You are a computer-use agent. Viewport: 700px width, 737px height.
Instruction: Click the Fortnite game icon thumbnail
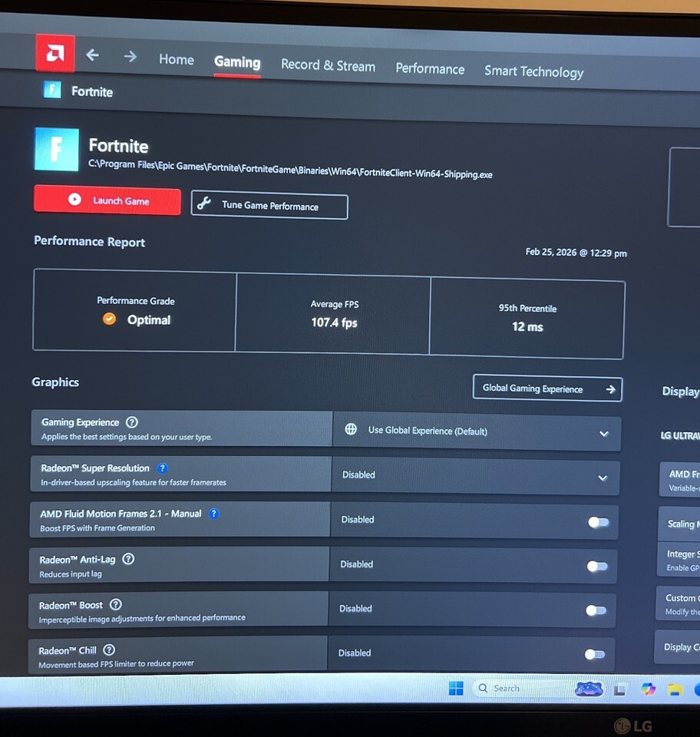(x=57, y=149)
